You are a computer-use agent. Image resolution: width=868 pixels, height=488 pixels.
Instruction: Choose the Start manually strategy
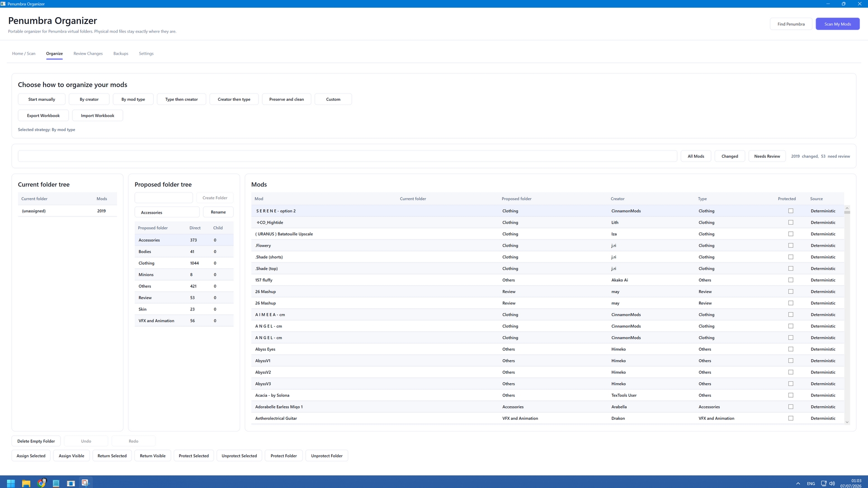tap(42, 99)
